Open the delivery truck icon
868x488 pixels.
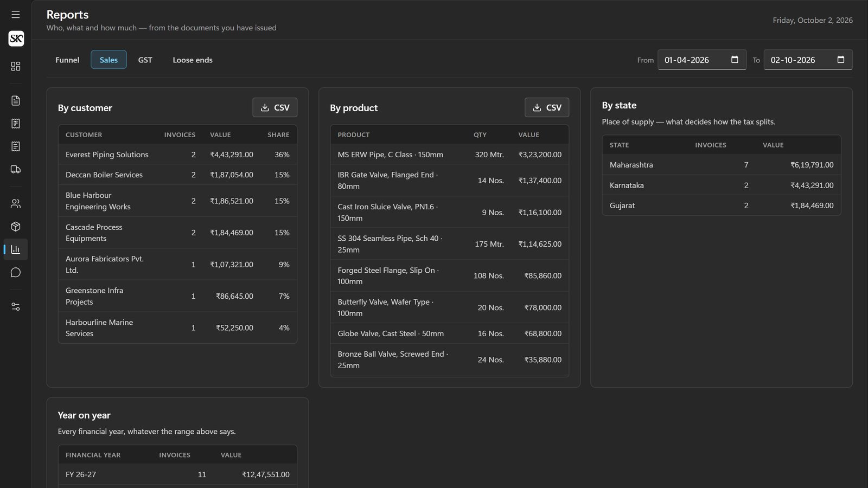16,169
